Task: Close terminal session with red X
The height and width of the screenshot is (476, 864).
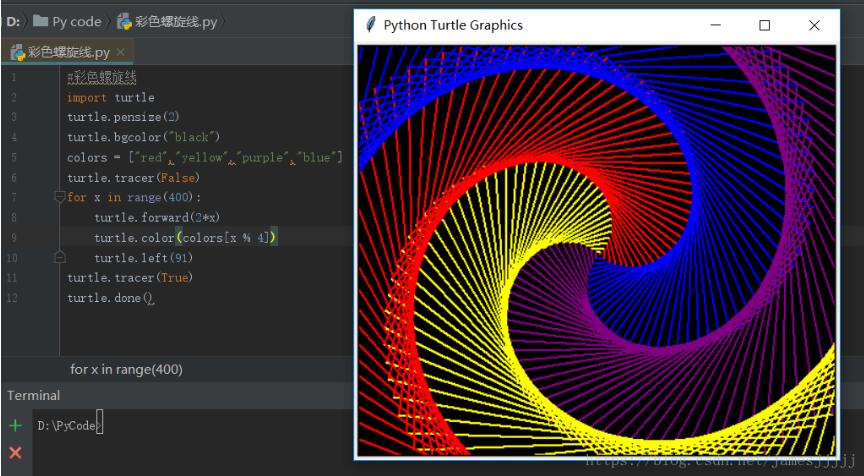Action: [x=15, y=453]
